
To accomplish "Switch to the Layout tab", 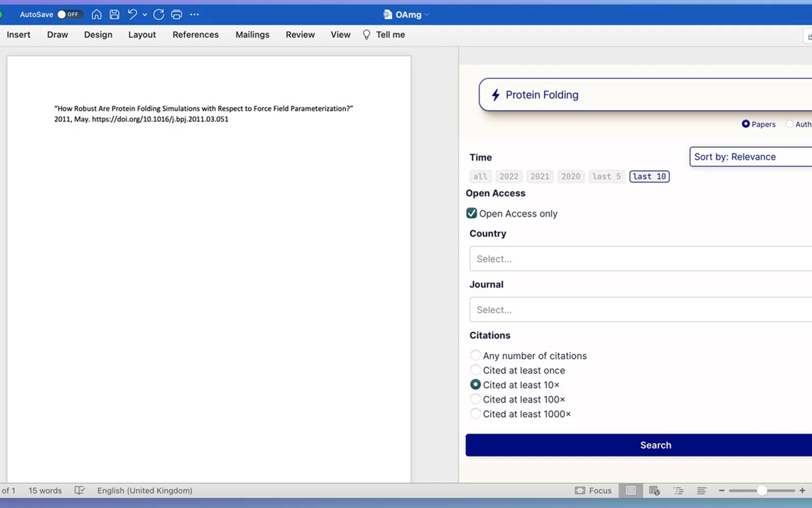I will click(142, 35).
